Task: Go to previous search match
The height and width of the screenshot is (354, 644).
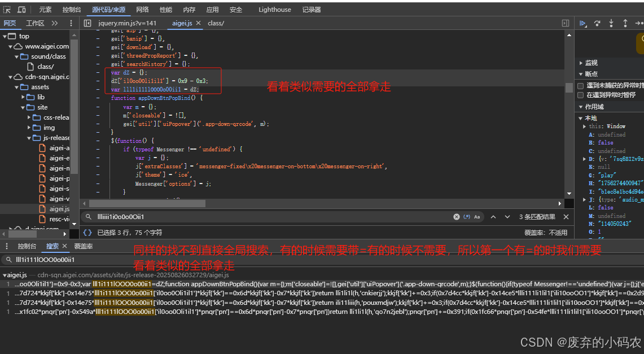Action: (493, 217)
